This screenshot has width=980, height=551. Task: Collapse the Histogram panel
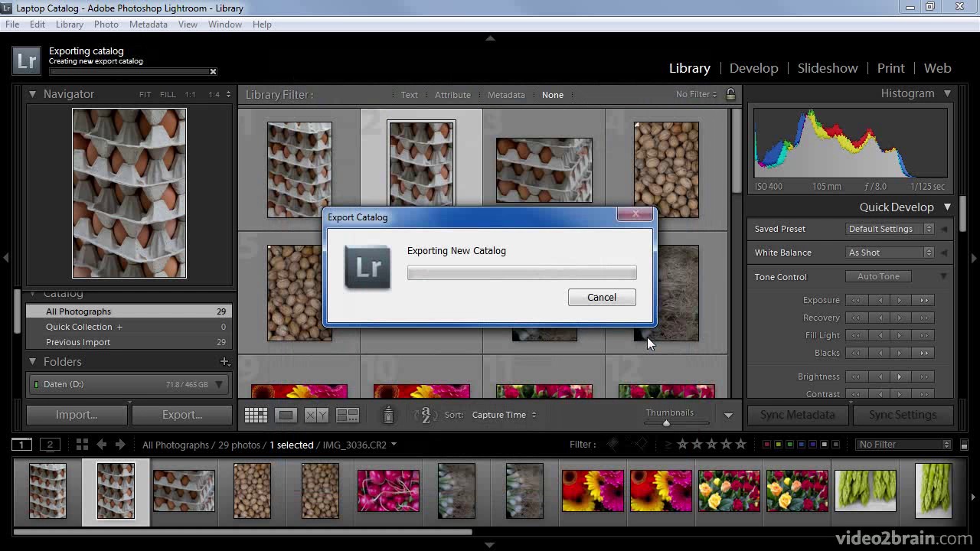coord(947,93)
